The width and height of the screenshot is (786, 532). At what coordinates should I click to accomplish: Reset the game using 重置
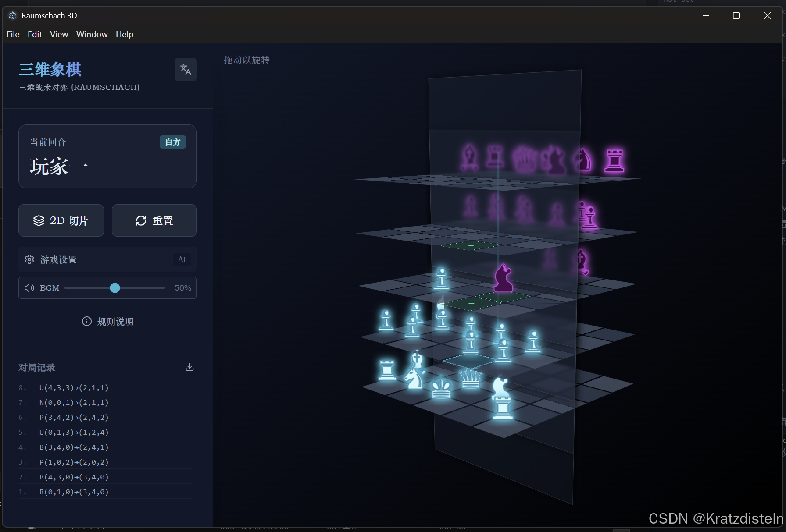[154, 220]
